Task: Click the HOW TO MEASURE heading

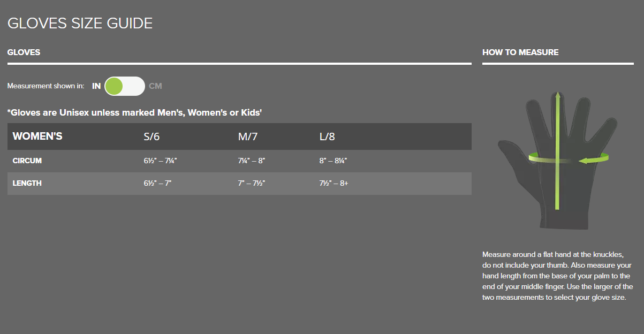Action: click(520, 52)
